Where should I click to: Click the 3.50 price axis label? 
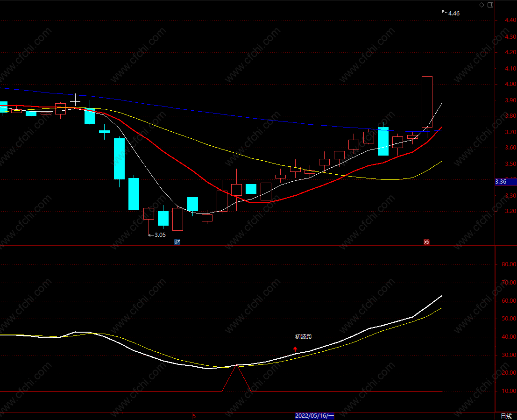pyautogui.click(x=510, y=164)
